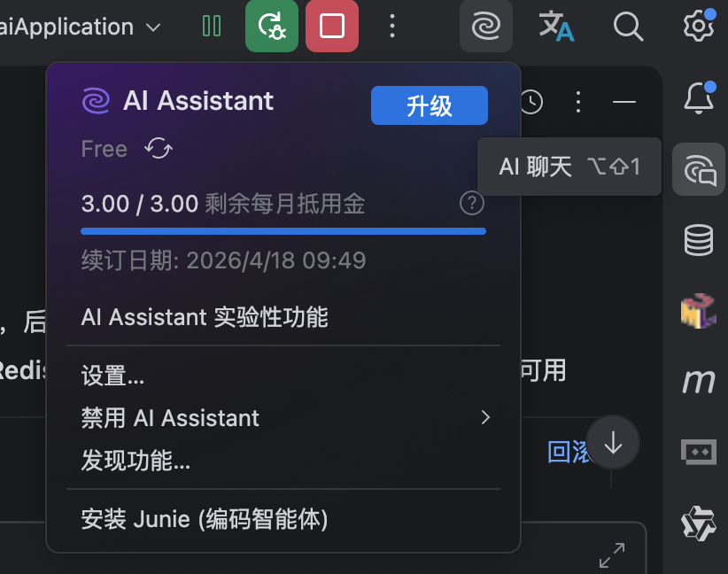Click the monthly credits progress bar
The height and width of the screenshot is (574, 728).
coord(283,231)
